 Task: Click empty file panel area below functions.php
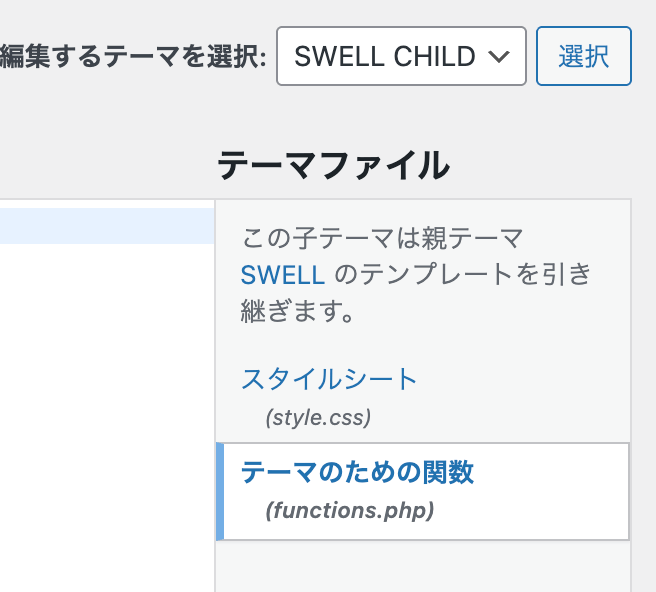pyautogui.click(x=423, y=567)
